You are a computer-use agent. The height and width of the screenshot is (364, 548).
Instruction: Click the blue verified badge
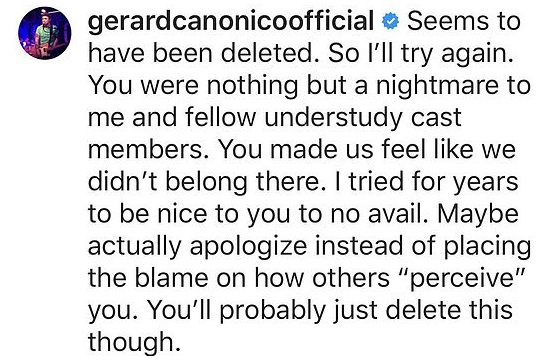click(x=391, y=21)
